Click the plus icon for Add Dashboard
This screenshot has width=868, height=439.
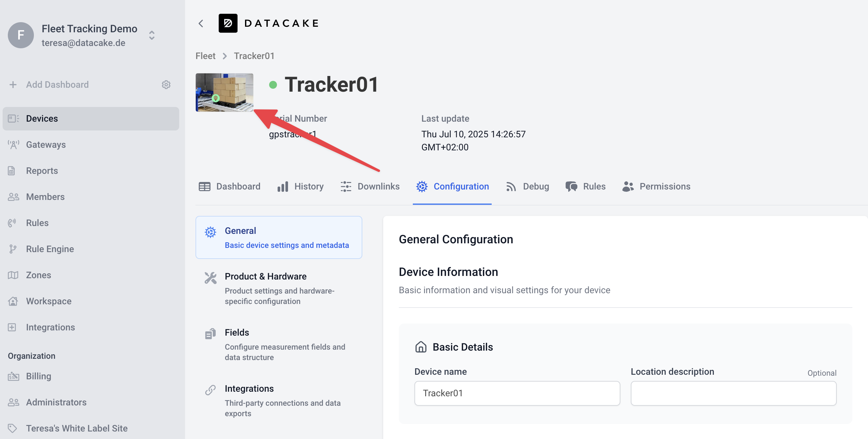(13, 84)
